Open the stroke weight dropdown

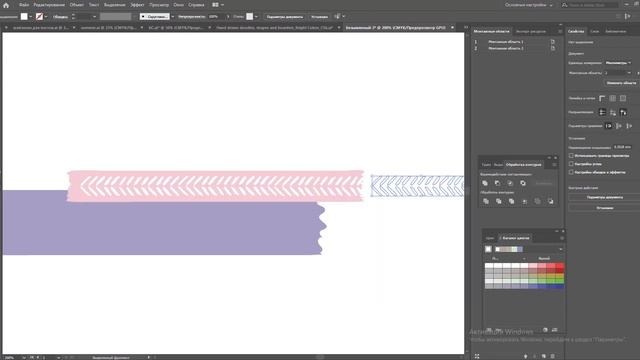tap(94, 17)
